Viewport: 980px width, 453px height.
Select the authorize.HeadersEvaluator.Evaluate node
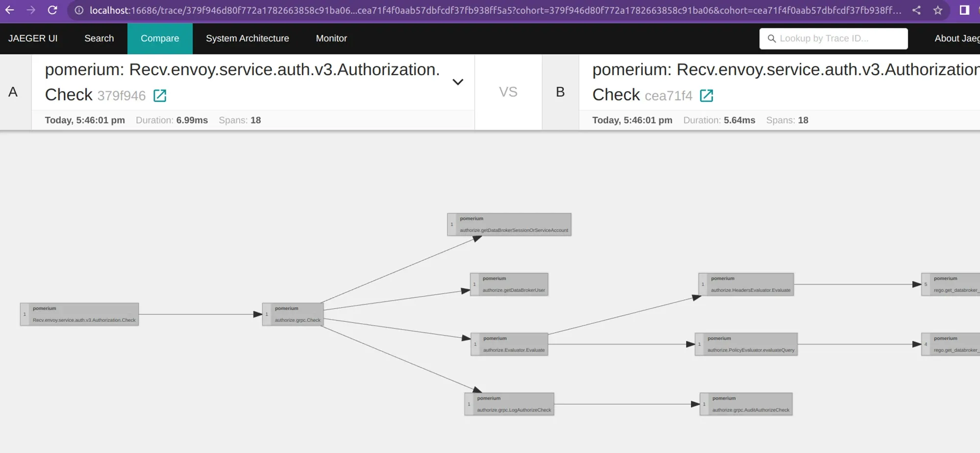coord(746,284)
